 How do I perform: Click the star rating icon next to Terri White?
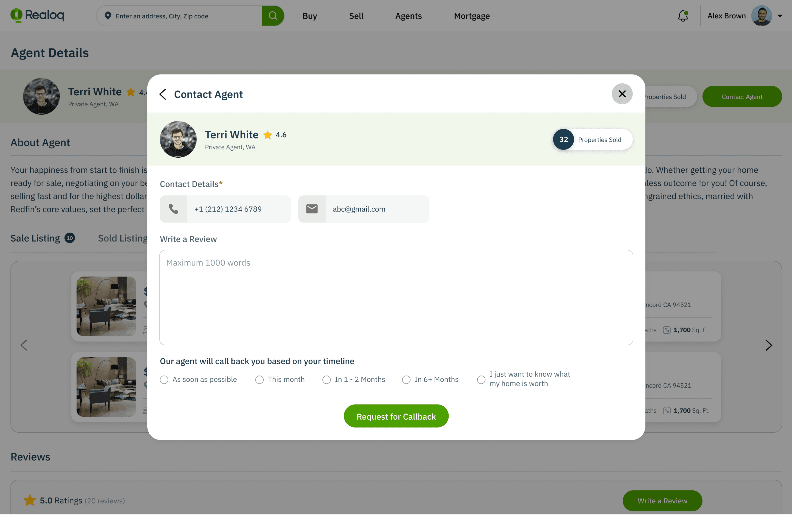click(x=267, y=135)
